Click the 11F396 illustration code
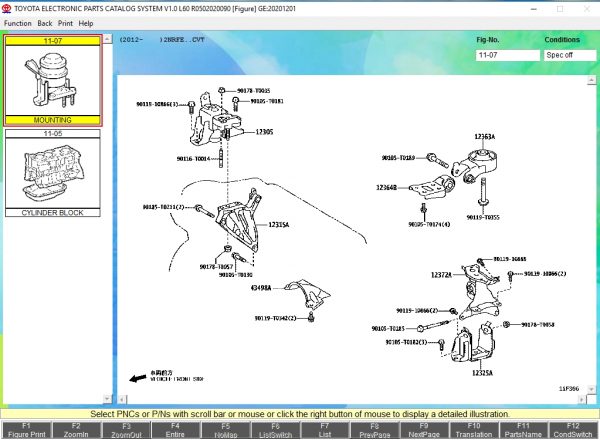 (569, 389)
